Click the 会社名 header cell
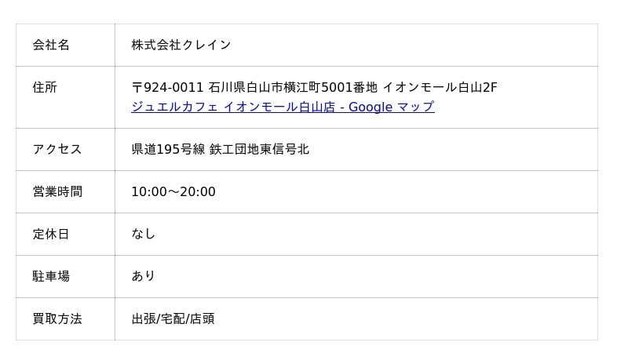The height and width of the screenshot is (364, 628). [x=65, y=45]
